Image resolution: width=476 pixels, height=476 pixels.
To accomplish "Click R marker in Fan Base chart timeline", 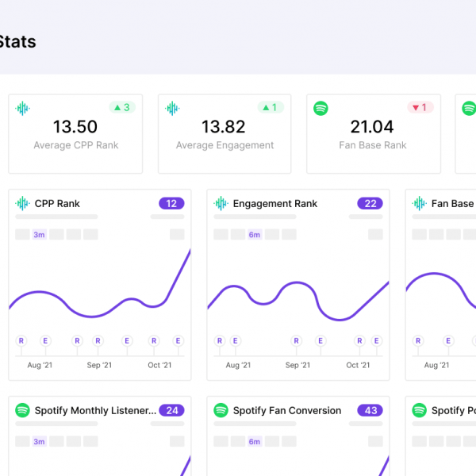I will pos(418,341).
